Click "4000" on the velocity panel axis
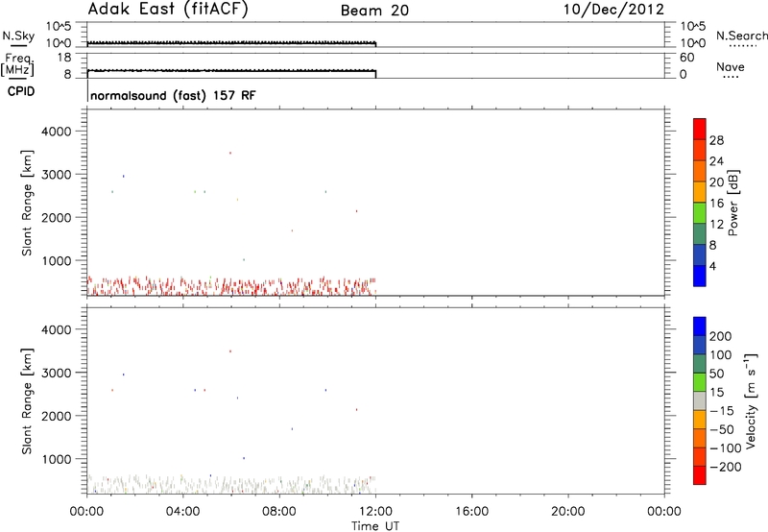Viewport: 768px width, 532px height. [x=56, y=329]
